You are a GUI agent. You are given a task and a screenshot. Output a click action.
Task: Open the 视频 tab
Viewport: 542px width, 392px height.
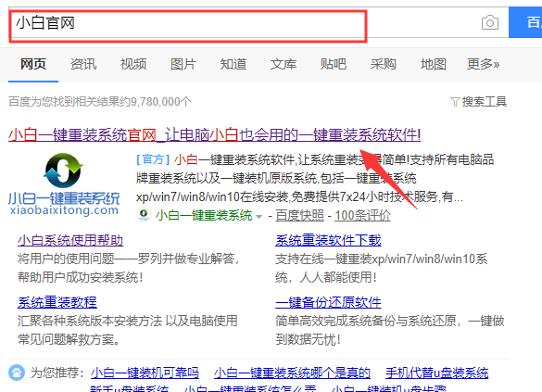click(133, 64)
